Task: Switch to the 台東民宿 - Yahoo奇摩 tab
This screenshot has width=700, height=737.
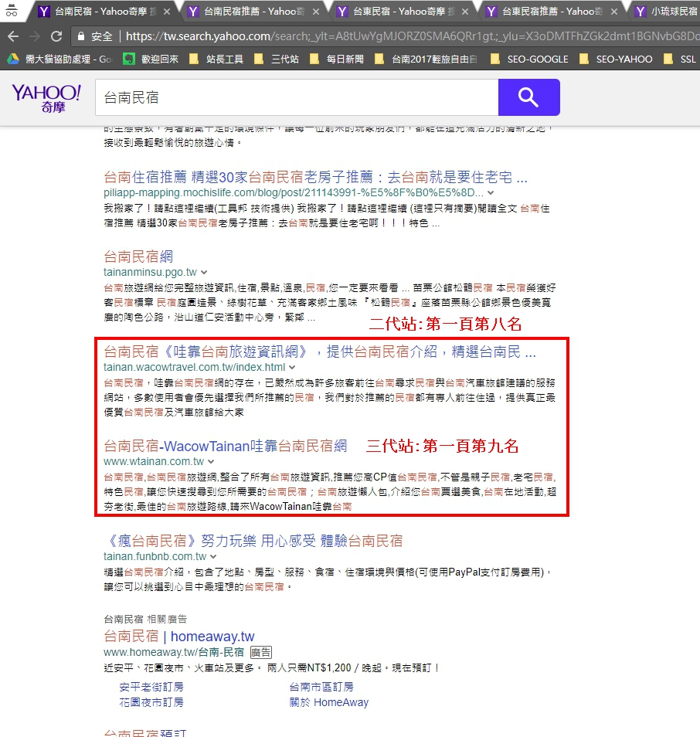Action: [x=403, y=12]
